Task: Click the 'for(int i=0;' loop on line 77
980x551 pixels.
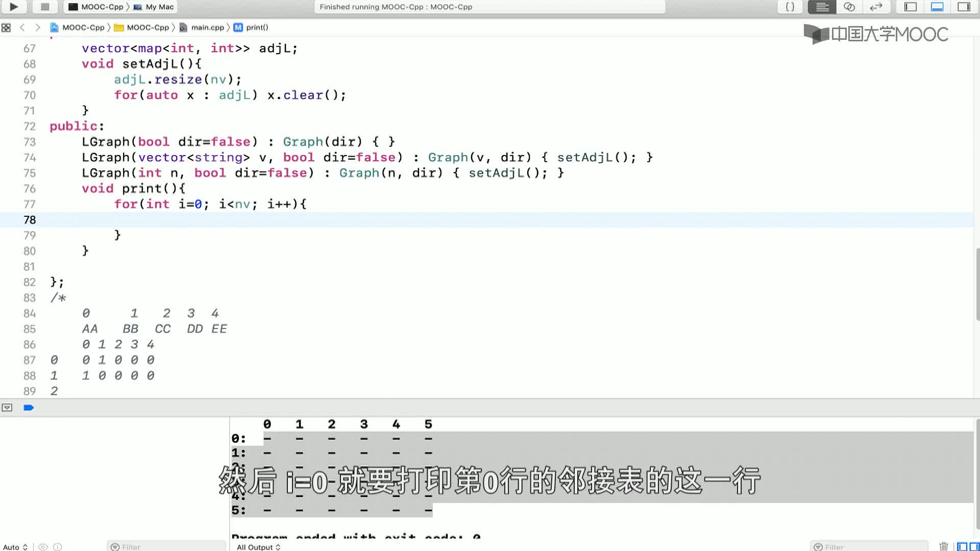Action: pyautogui.click(x=162, y=205)
